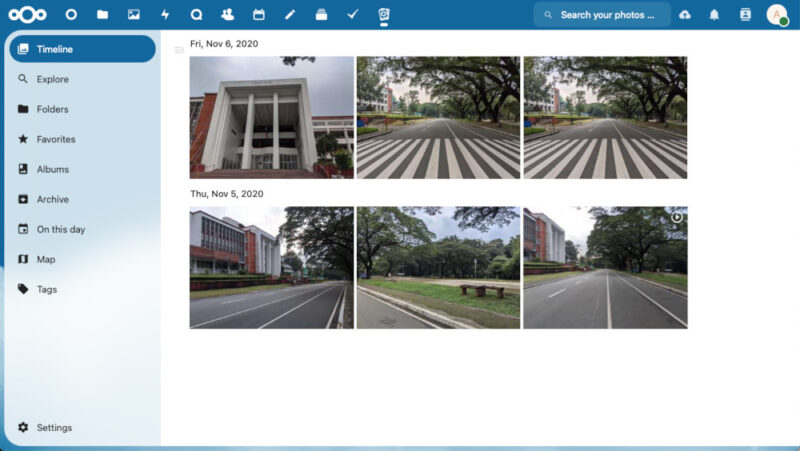The image size is (800, 451).
Task: Open the Dashboard app circle icon
Action: click(x=71, y=15)
